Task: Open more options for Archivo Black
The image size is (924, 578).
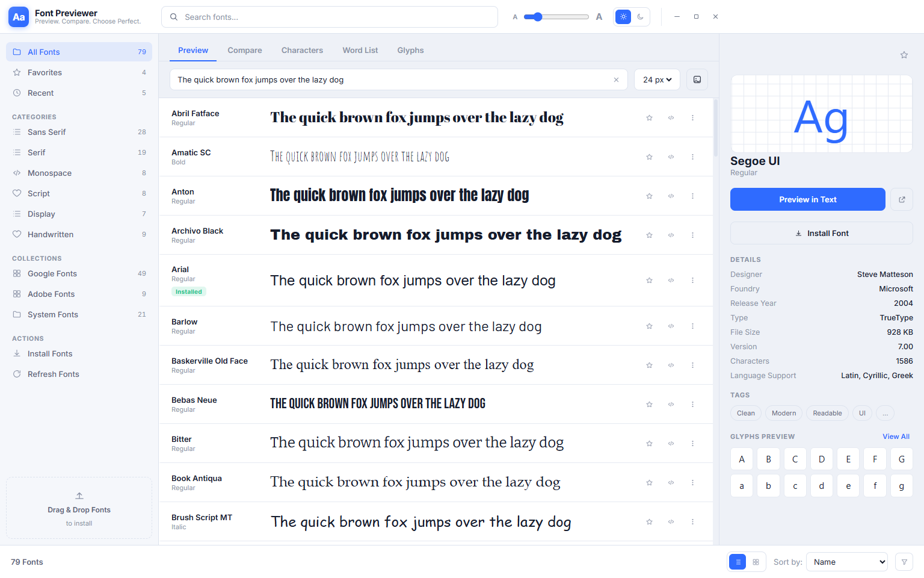Action: pos(692,235)
